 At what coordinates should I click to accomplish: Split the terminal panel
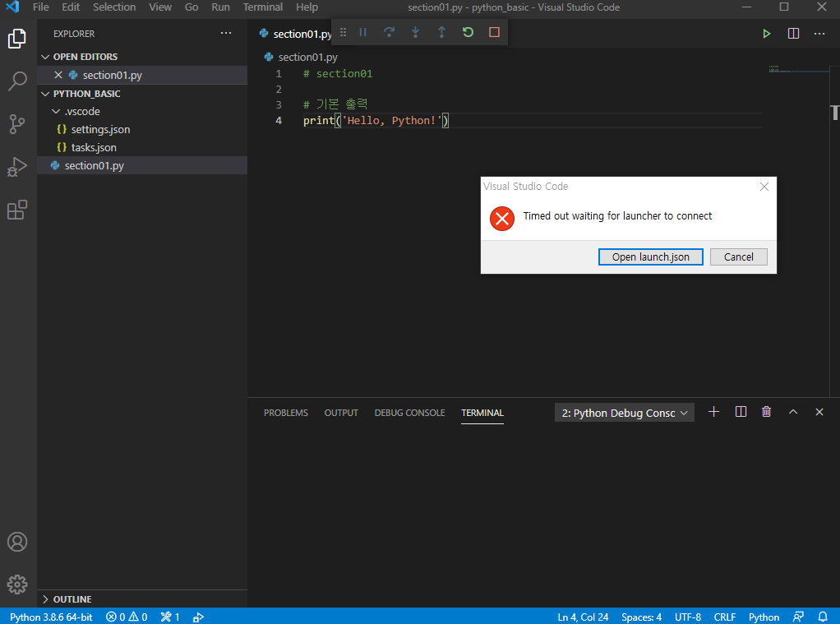pos(740,411)
